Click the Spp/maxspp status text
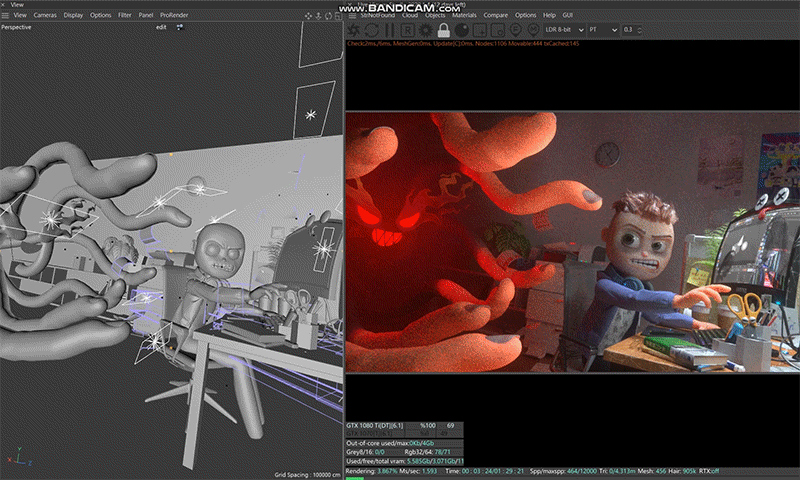The height and width of the screenshot is (480, 800). pyautogui.click(x=563, y=471)
